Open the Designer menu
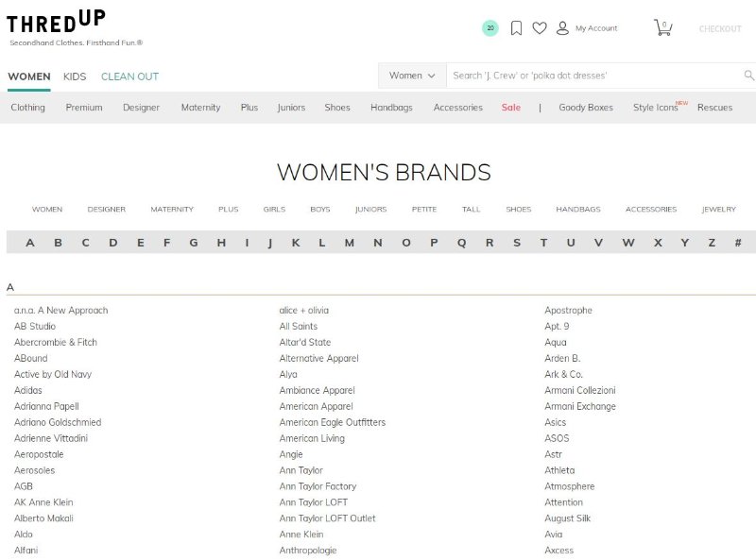 tap(141, 108)
